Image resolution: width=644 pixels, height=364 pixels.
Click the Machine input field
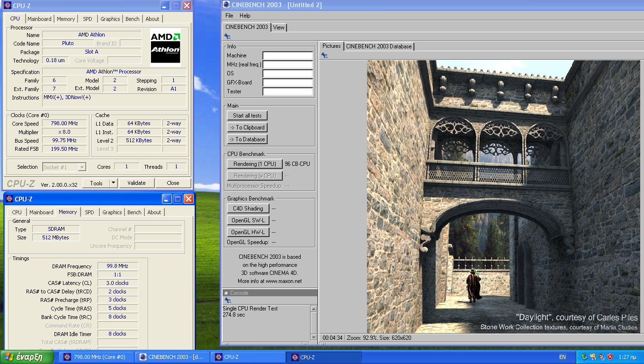288,55
